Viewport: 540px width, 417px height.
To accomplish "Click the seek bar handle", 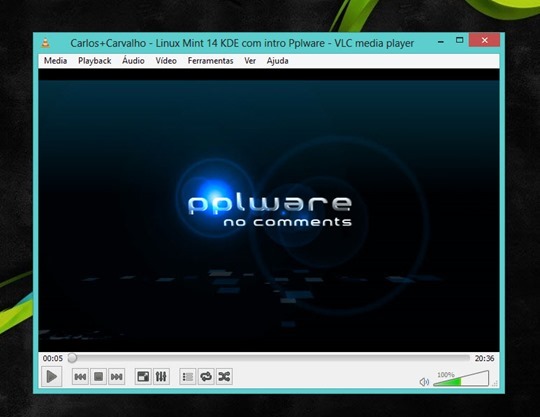I will point(72,358).
